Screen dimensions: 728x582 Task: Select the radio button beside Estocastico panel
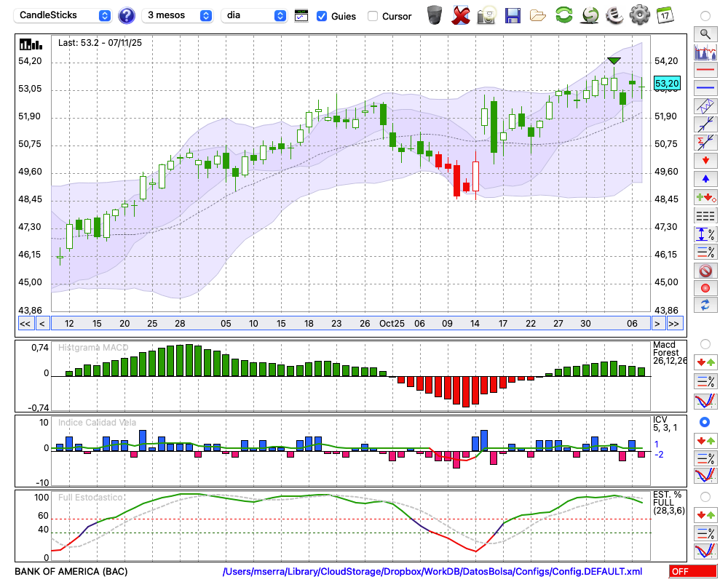coord(705,497)
